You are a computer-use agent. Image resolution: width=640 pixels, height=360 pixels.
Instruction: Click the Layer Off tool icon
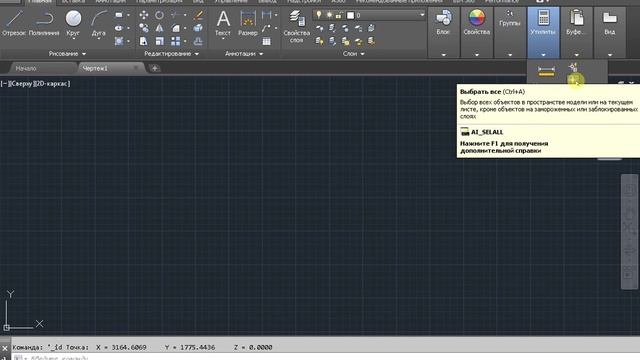[x=320, y=28]
